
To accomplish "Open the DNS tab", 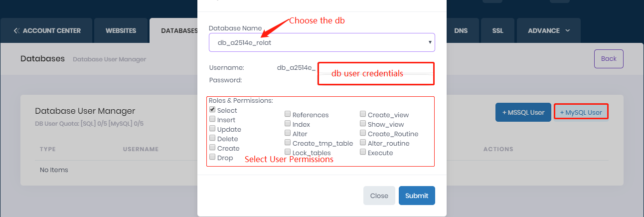I will pyautogui.click(x=461, y=31).
